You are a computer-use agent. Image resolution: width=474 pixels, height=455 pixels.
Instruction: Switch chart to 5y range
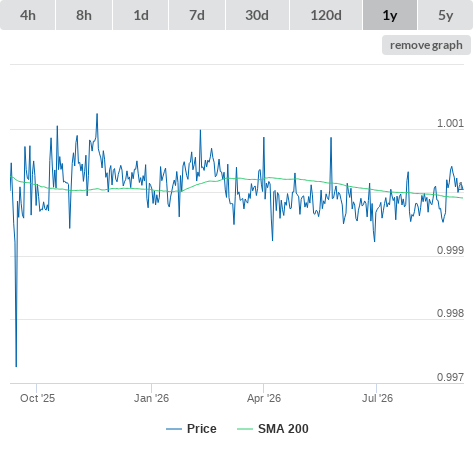pos(446,15)
